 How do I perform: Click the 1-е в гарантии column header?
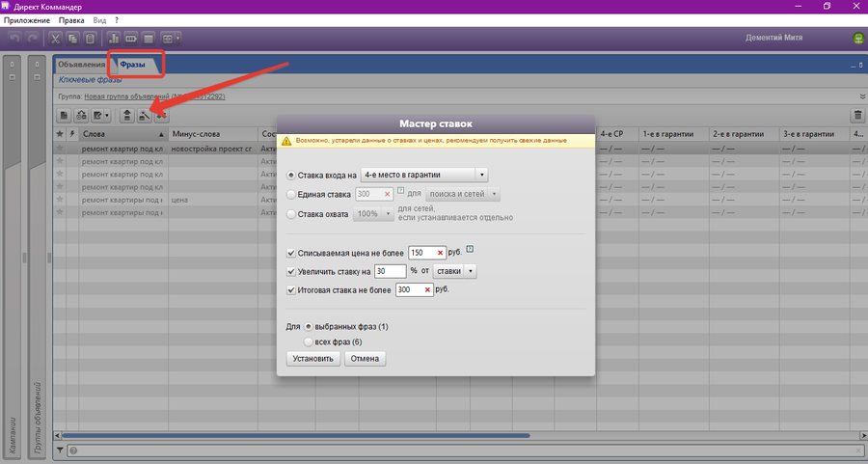(674, 134)
